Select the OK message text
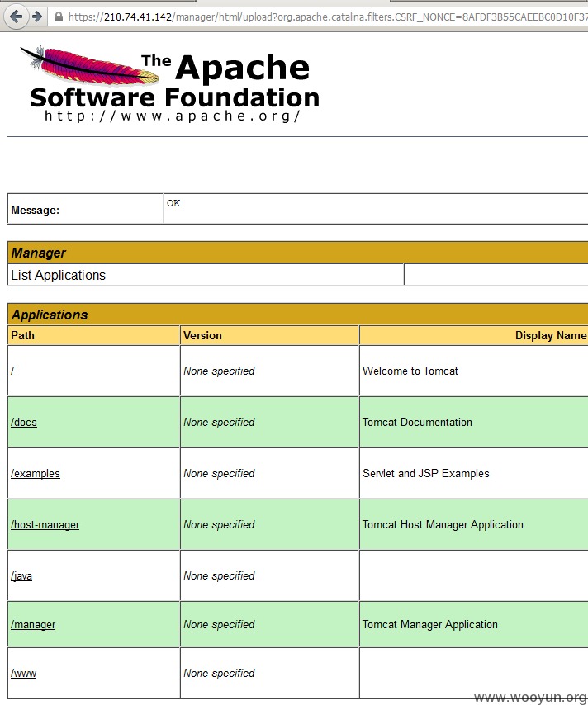Screen dimensions: 588x705 (x=173, y=203)
